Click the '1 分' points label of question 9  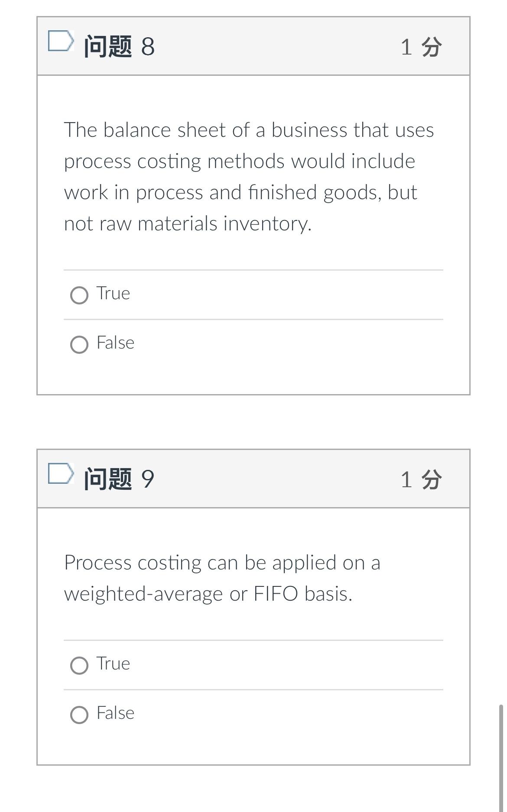coord(421,479)
